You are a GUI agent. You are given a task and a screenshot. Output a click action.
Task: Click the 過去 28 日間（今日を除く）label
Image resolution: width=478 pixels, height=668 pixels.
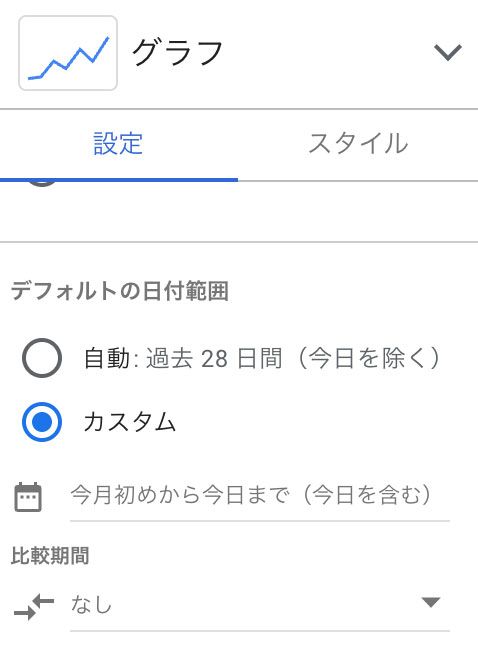pyautogui.click(x=294, y=358)
